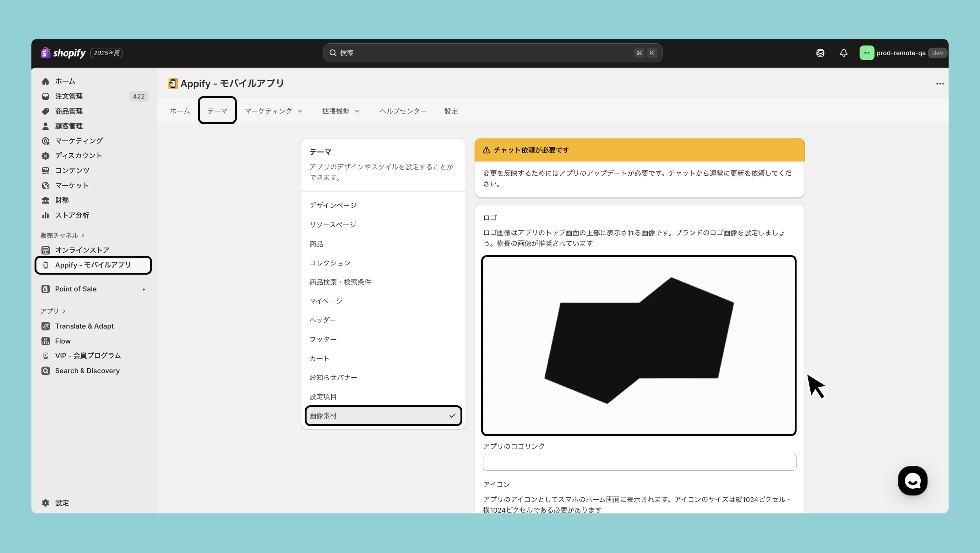Viewport: 980px width, 553px height.
Task: Expand the 販売チャネル section chevron
Action: 83,236
